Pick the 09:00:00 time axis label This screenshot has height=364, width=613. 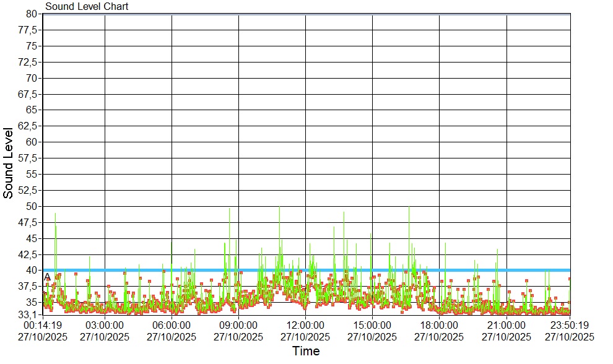click(238, 326)
